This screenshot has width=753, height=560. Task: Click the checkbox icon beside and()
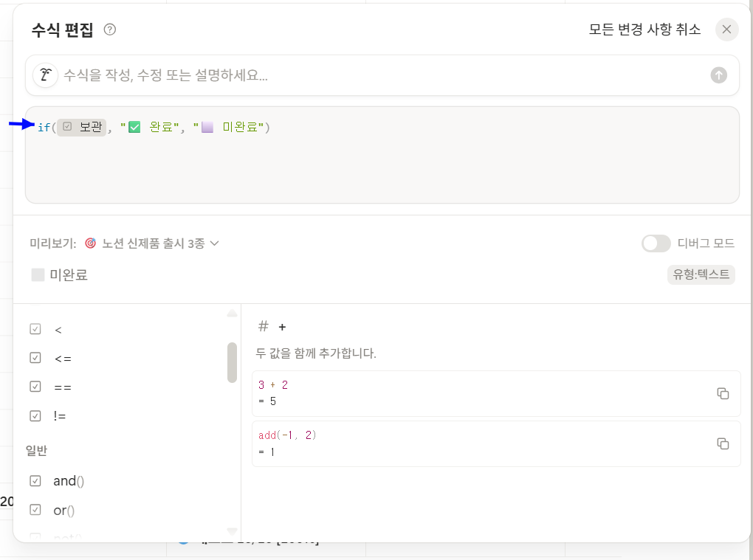35,481
